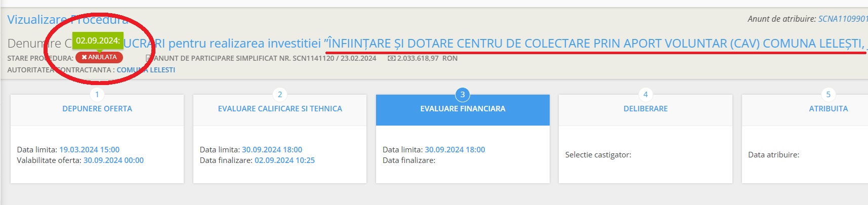
Task: Open the DELIBERARE step
Action: point(645,109)
